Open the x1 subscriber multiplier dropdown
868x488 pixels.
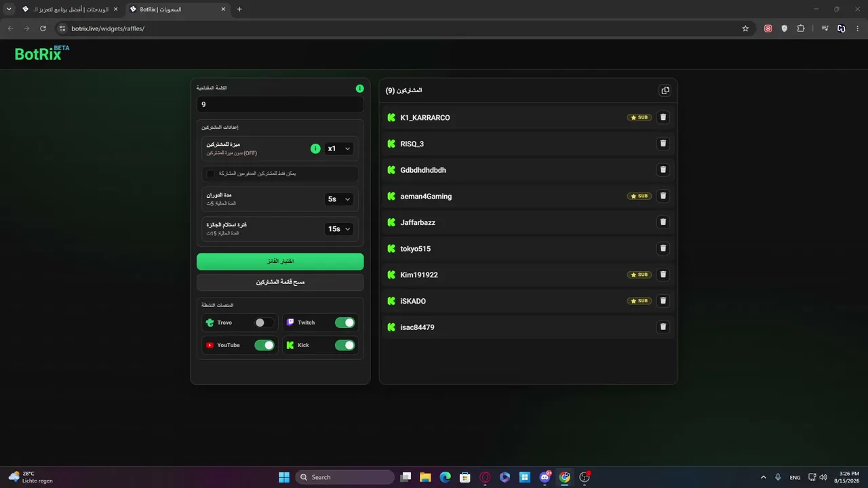pos(339,148)
